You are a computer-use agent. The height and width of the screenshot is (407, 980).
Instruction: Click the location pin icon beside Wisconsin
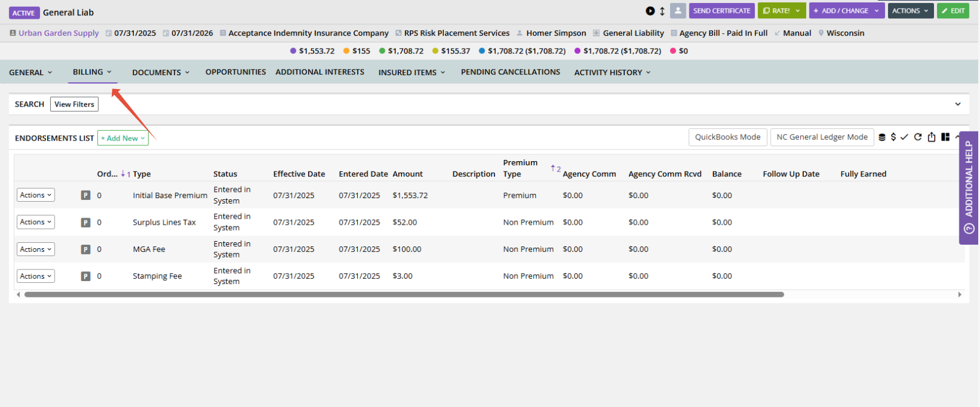(821, 33)
